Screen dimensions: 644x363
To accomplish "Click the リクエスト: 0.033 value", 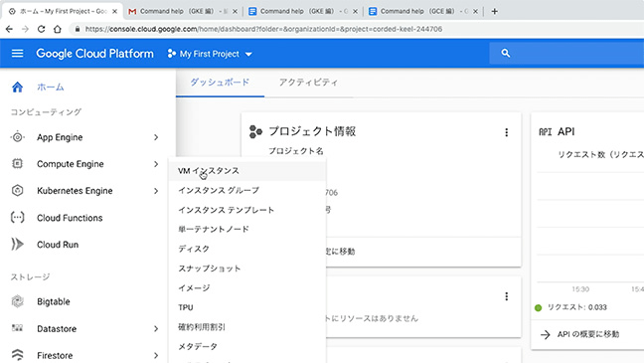I will [577, 307].
